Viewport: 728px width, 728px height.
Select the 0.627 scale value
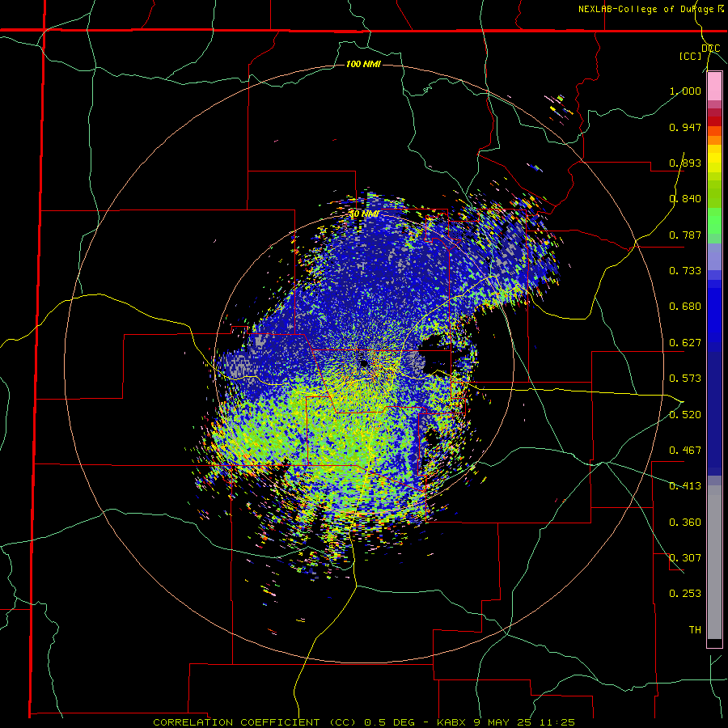pyautogui.click(x=685, y=343)
